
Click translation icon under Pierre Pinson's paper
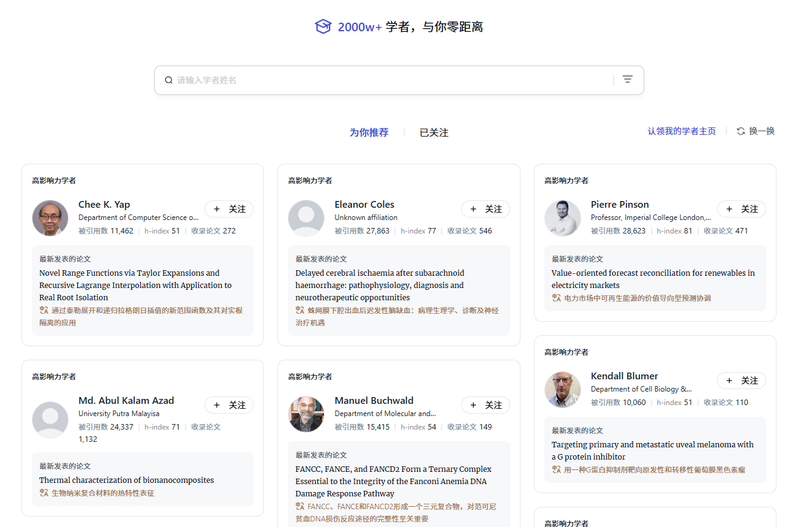(556, 298)
